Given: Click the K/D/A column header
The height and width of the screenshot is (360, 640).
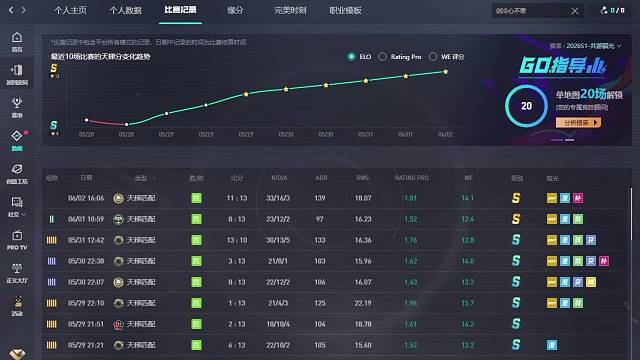Looking at the screenshot, I should (x=279, y=178).
